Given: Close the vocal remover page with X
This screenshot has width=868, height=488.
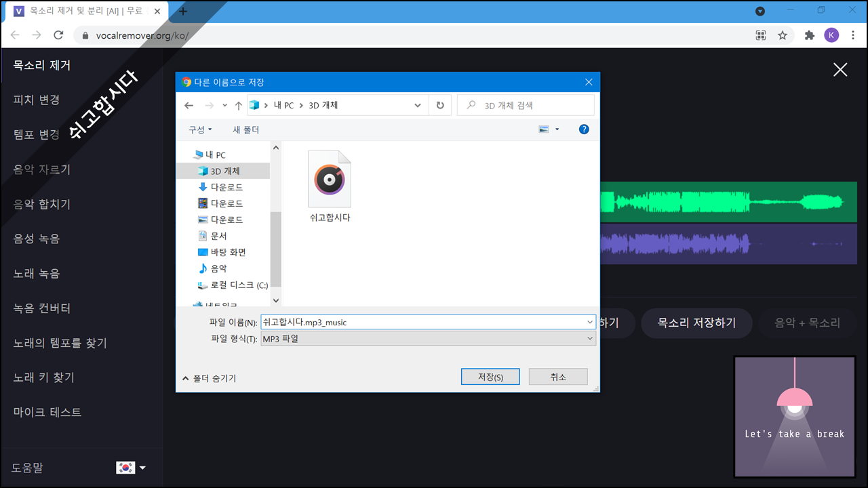Looking at the screenshot, I should [840, 69].
